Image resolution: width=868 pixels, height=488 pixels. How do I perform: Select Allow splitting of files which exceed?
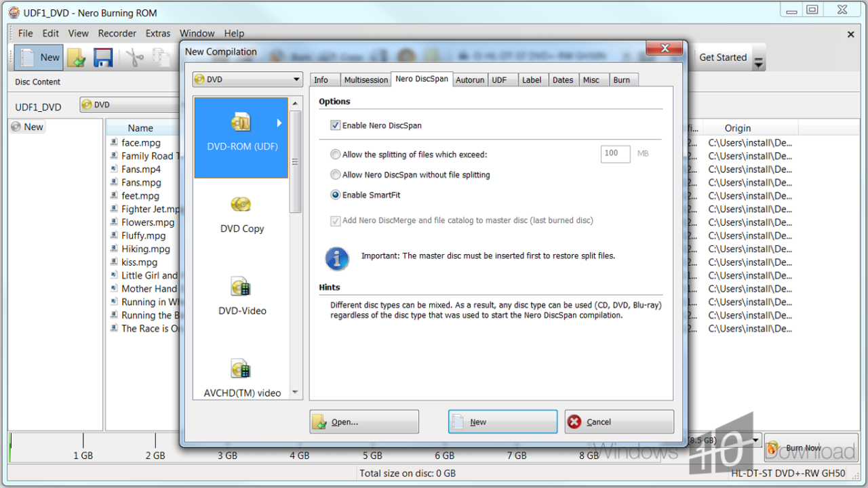pyautogui.click(x=335, y=155)
